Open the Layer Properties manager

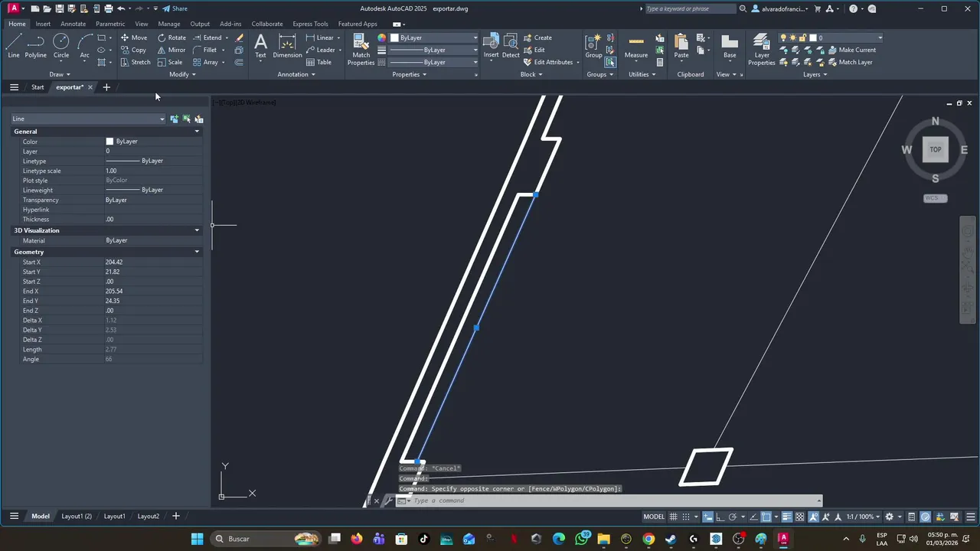coord(762,50)
